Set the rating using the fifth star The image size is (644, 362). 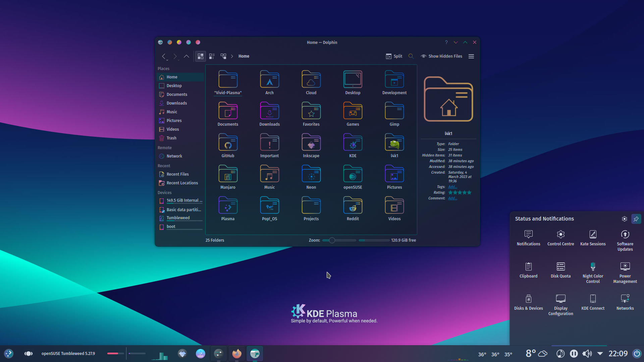(x=469, y=193)
